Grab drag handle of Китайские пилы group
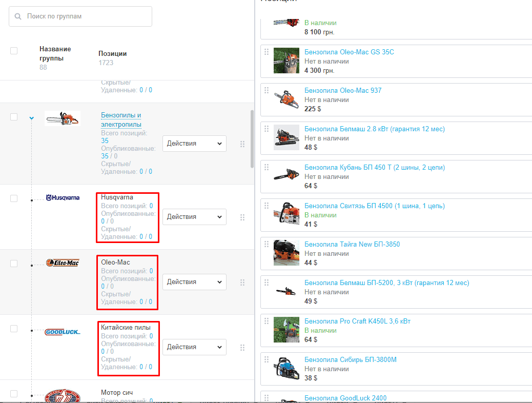Screen dimensions: 532x403 242,348
